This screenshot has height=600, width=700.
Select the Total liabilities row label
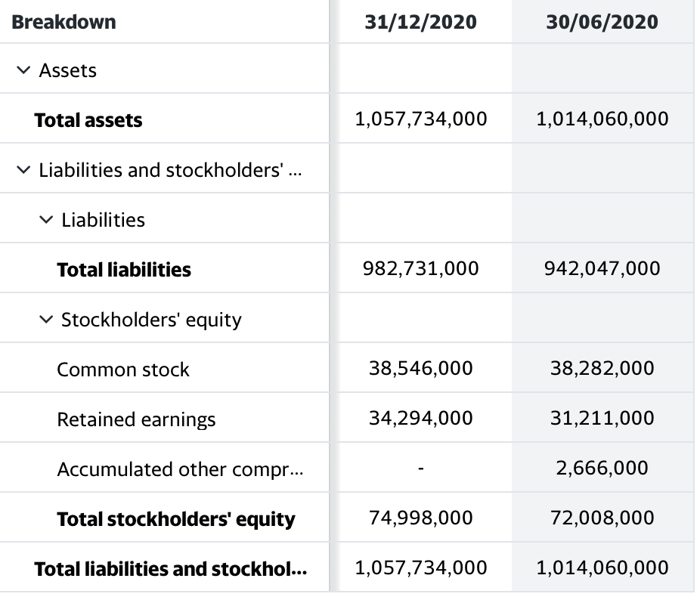point(124,270)
